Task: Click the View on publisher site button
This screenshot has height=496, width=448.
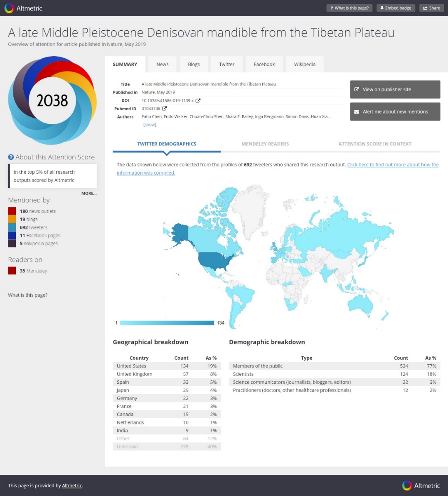Action: point(395,89)
